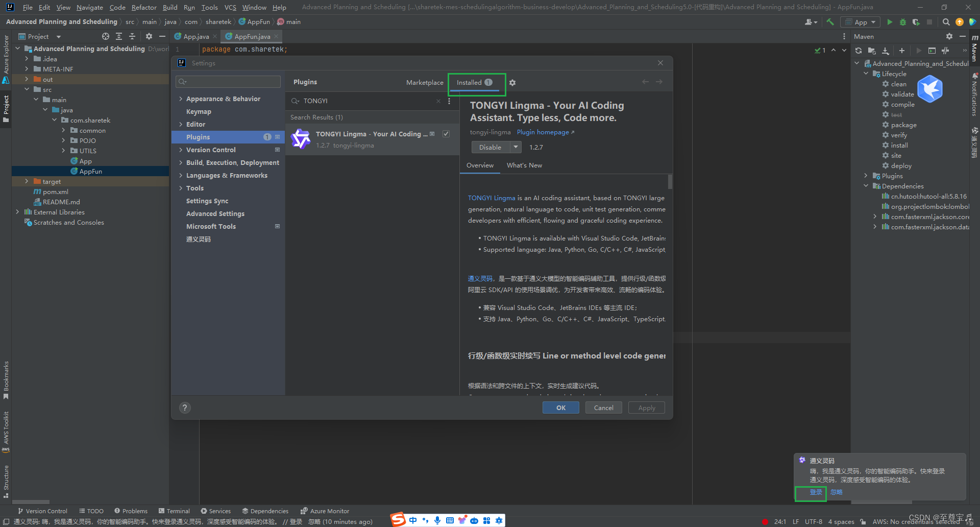Click the Debug bug icon in toolbar
Viewport: 980px width, 527px height.
pos(903,22)
